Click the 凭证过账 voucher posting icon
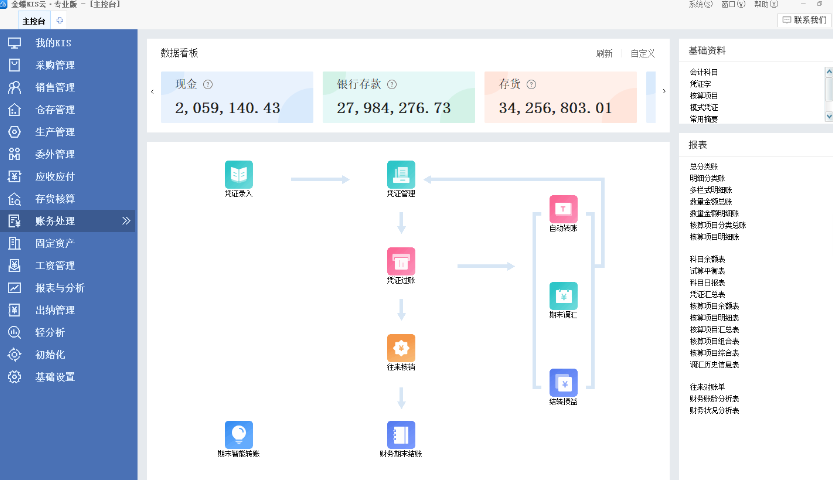 point(401,261)
